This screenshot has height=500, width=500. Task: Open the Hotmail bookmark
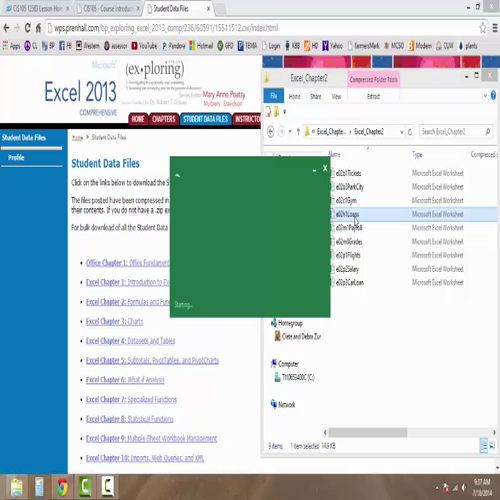[201, 46]
